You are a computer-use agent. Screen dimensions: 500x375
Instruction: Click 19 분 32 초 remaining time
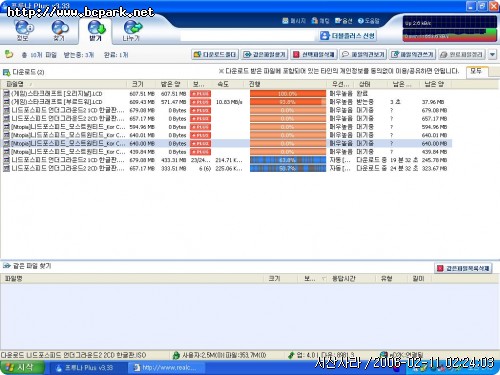(x=404, y=160)
